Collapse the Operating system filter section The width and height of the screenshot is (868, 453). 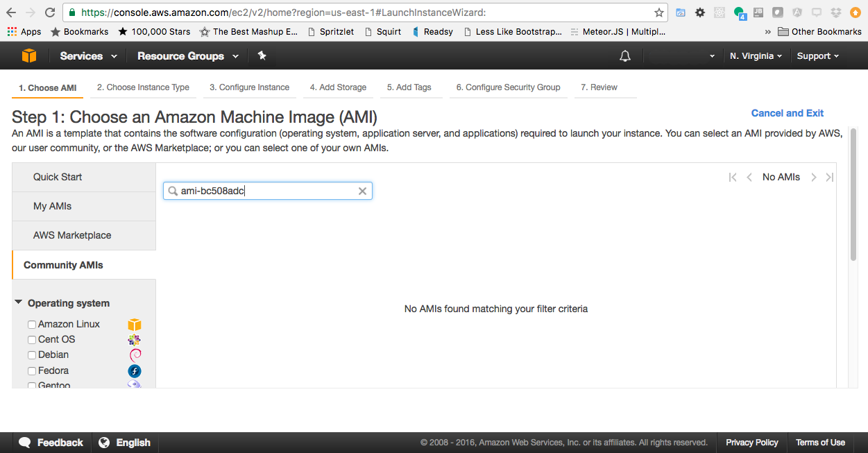pos(19,302)
